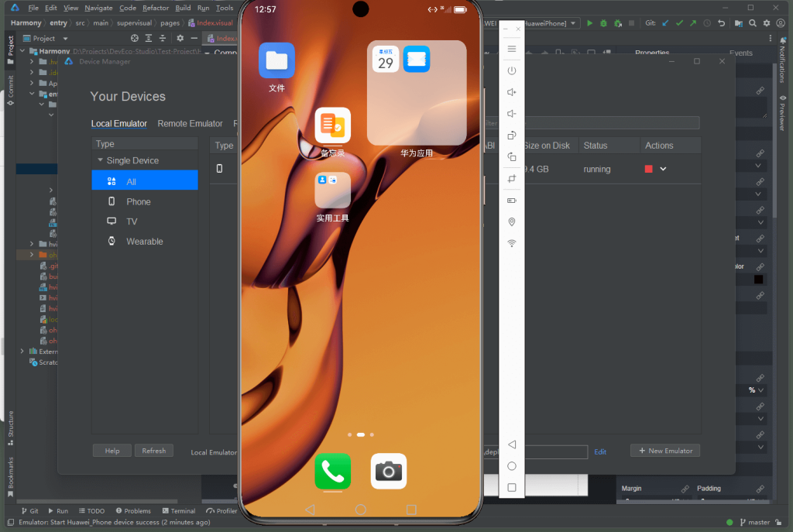
Task: Launch the Phone dialer in the emulator dock
Action: pyautogui.click(x=333, y=472)
